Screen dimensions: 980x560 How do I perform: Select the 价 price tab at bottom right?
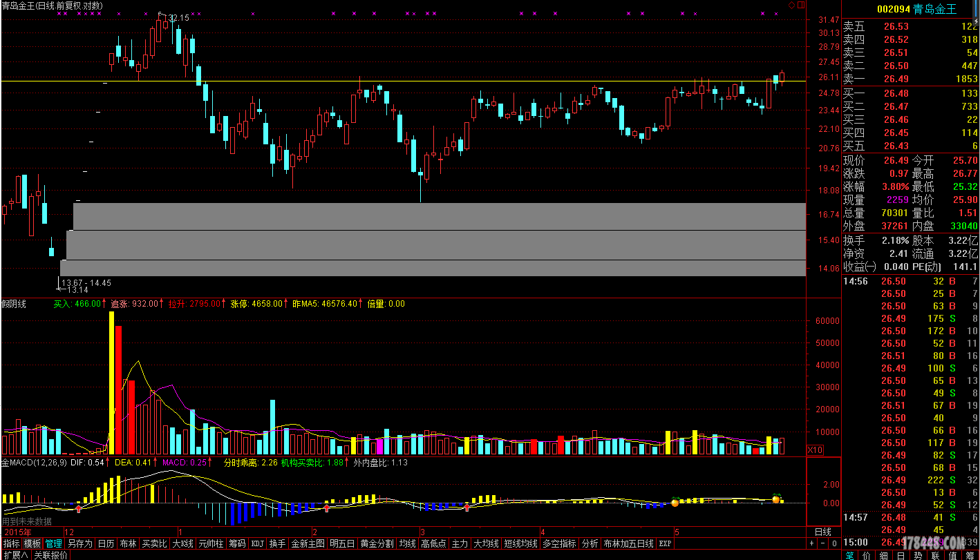(x=867, y=554)
